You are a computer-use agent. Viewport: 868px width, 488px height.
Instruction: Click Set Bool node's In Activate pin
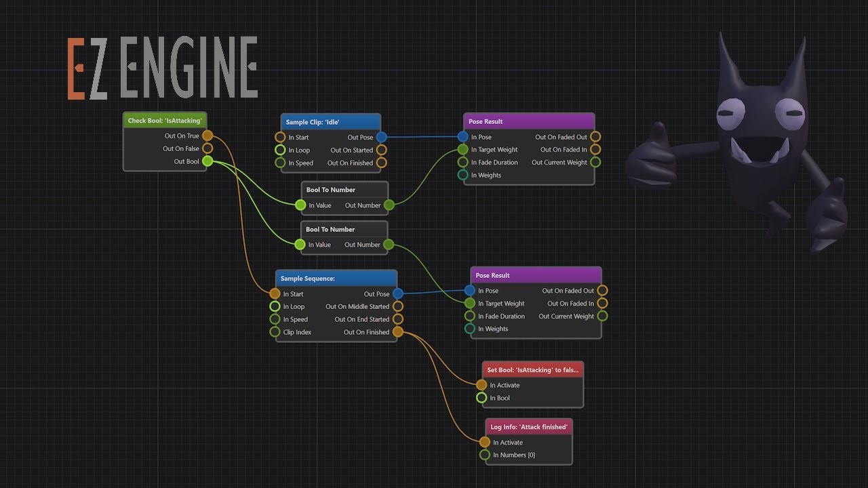pyautogui.click(x=481, y=385)
